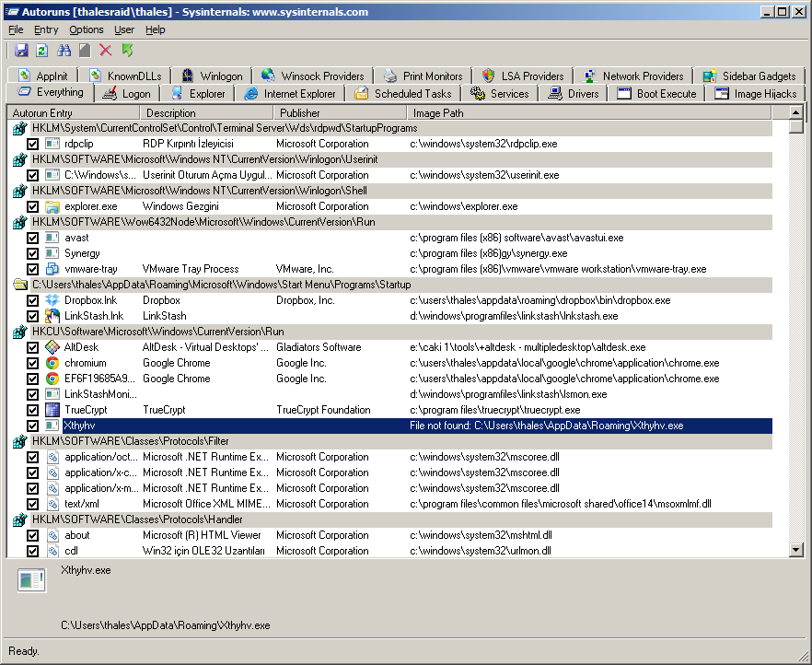Screen dimensions: 812x665
Task: Click the Synergy entry icon
Action: (x=52, y=253)
